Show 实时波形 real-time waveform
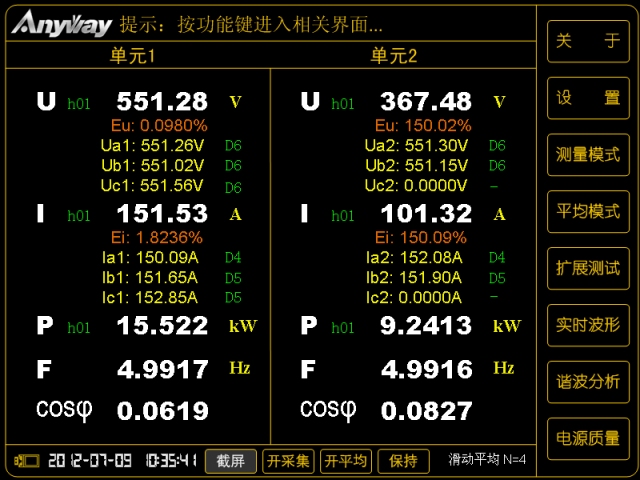The height and width of the screenshot is (480, 640). click(588, 325)
